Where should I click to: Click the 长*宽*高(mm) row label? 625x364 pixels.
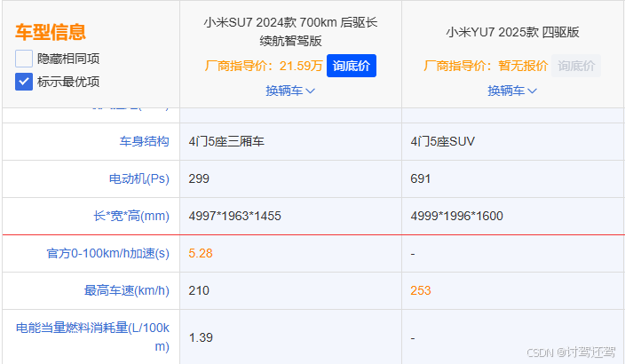(131, 216)
